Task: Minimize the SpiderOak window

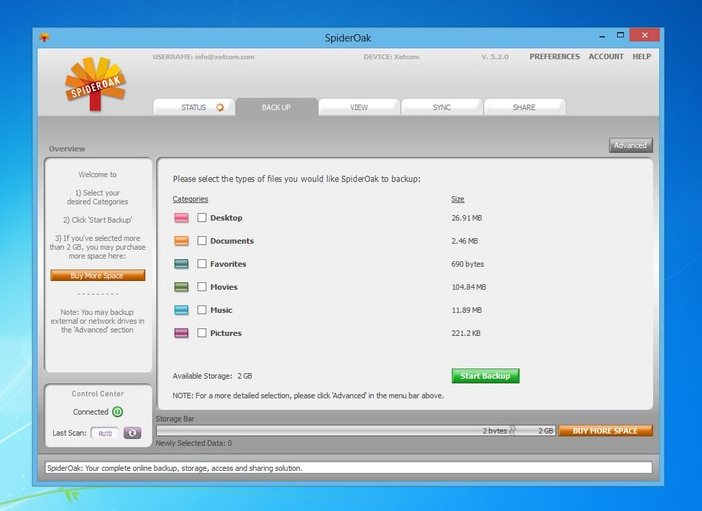Action: [602, 36]
